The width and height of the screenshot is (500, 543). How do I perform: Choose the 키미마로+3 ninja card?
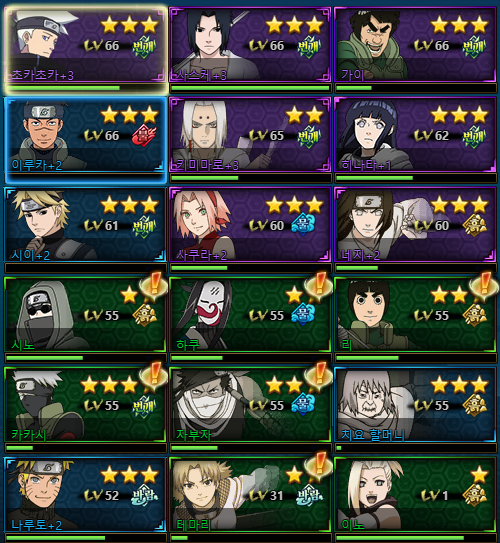click(250, 135)
